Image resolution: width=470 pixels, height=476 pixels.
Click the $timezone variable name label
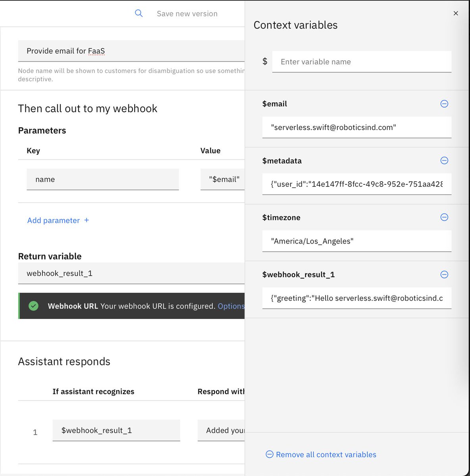pyautogui.click(x=281, y=217)
